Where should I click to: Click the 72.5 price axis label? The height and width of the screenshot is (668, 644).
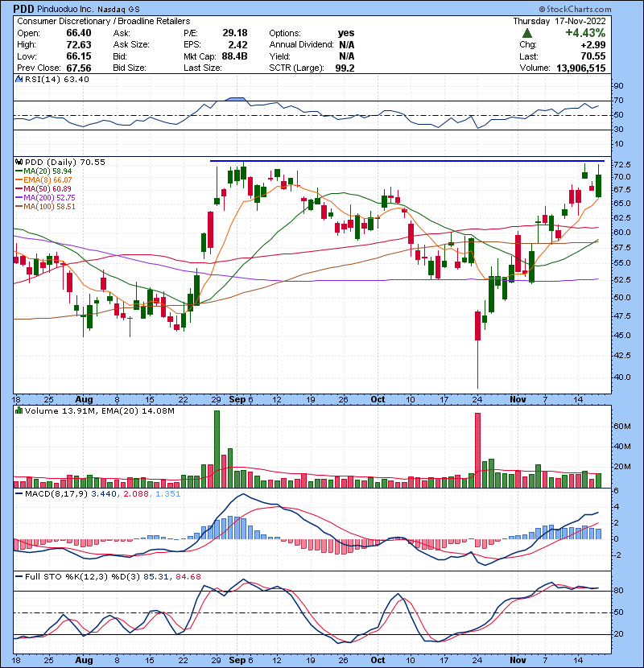[x=621, y=164]
